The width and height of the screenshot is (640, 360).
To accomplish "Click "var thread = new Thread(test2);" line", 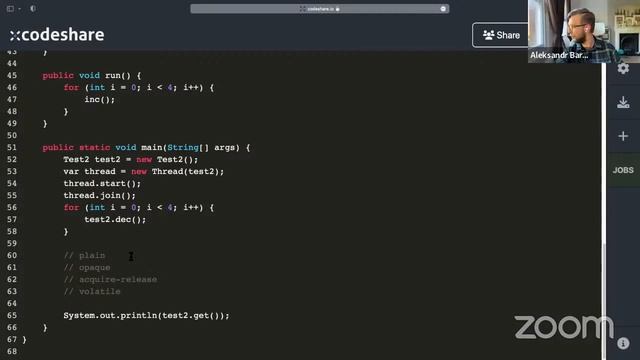I will (x=144, y=171).
